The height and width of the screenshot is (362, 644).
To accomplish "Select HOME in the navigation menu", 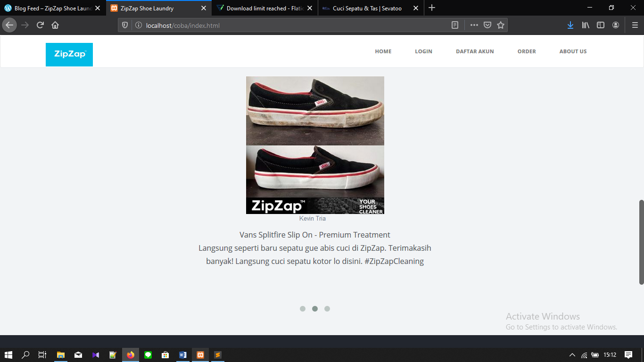I will (x=383, y=51).
